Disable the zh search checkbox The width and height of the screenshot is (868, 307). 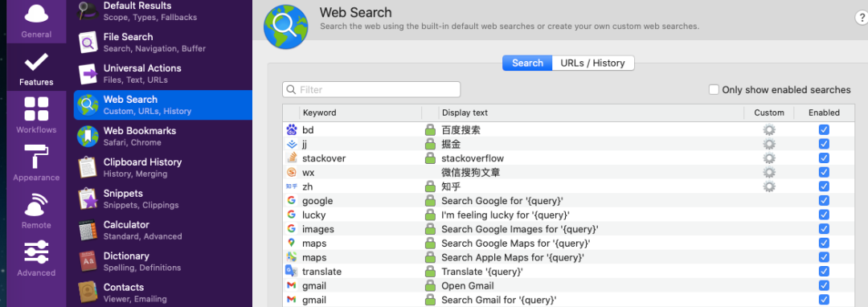click(825, 186)
